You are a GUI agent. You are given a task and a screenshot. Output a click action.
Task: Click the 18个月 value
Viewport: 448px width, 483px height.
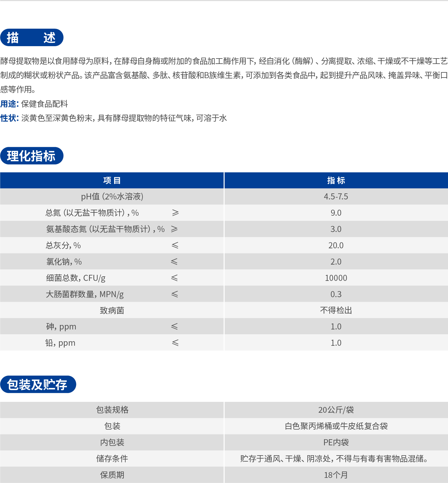pyautogui.click(x=336, y=475)
